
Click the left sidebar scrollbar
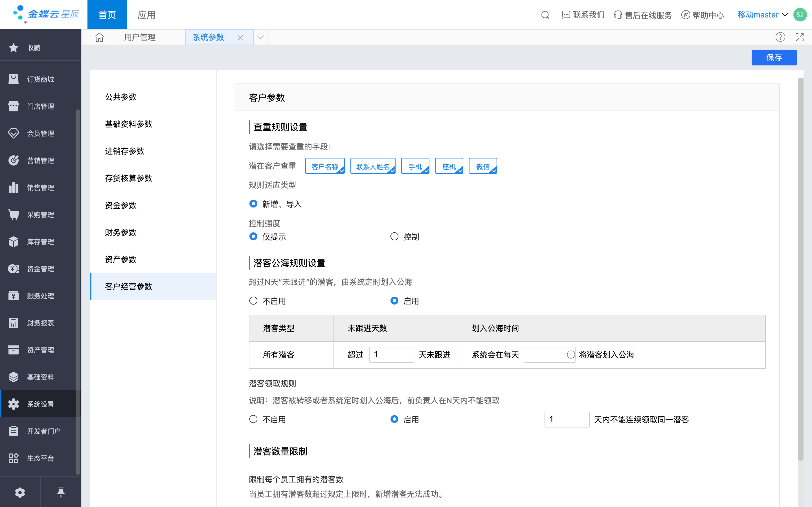[x=78, y=292]
